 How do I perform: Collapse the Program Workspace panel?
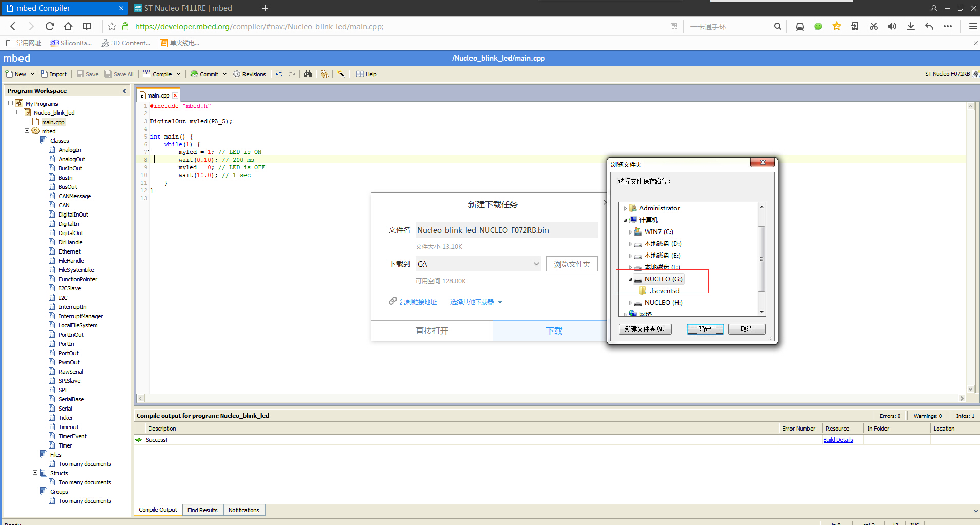point(124,91)
